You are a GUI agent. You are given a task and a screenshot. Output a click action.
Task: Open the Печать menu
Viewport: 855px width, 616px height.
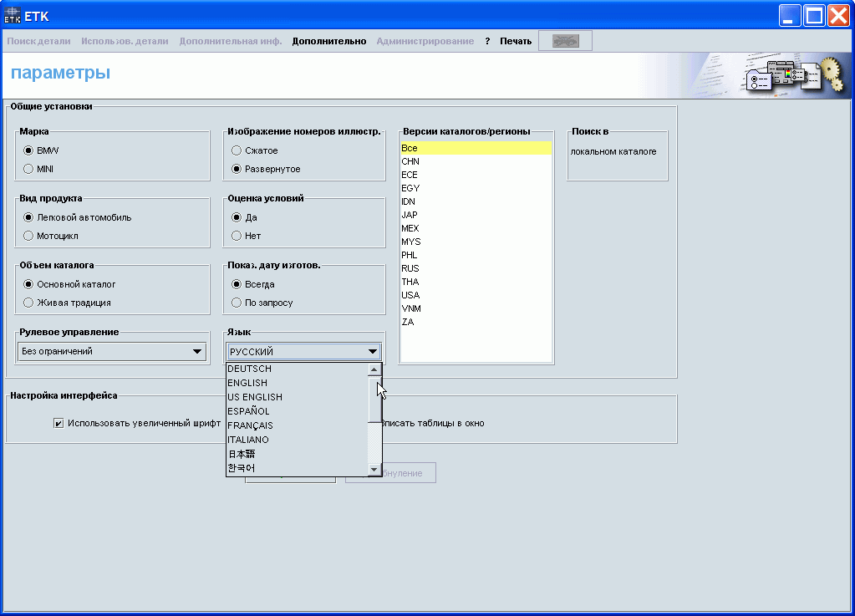point(516,41)
